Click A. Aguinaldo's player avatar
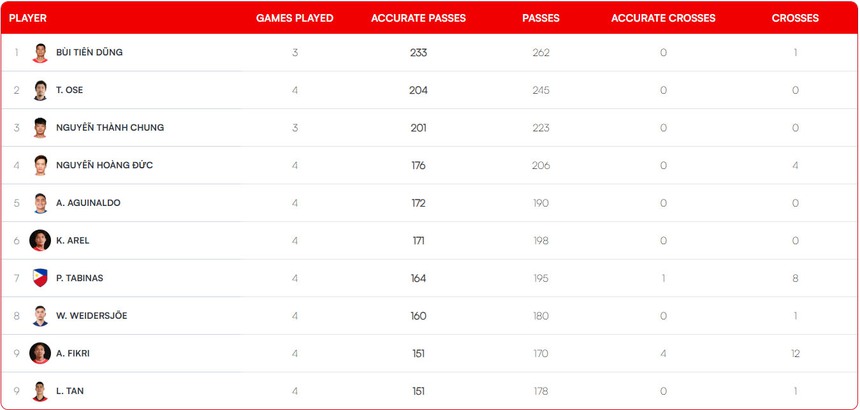 coord(40,203)
